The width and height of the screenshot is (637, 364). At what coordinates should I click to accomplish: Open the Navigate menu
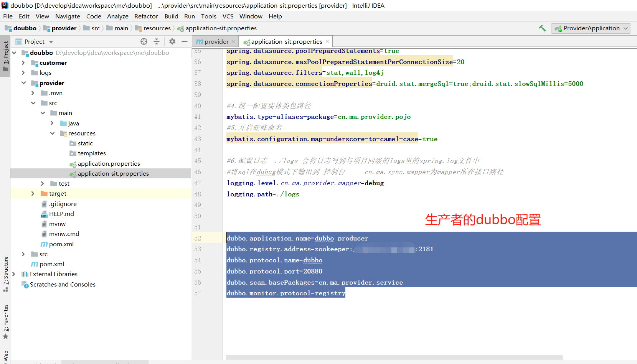68,16
